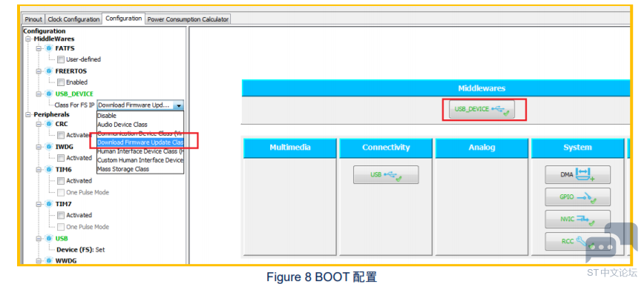Select the System category header
Viewport: 644px width, 284px height.
coord(578,148)
